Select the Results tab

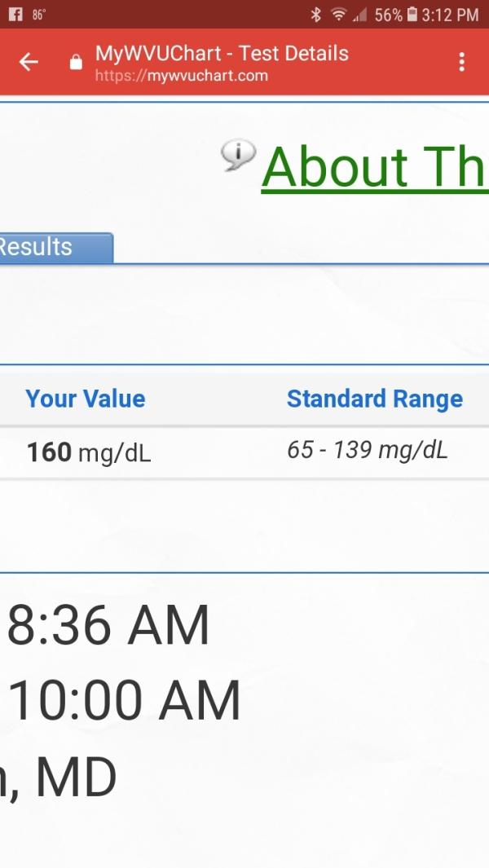click(56, 248)
